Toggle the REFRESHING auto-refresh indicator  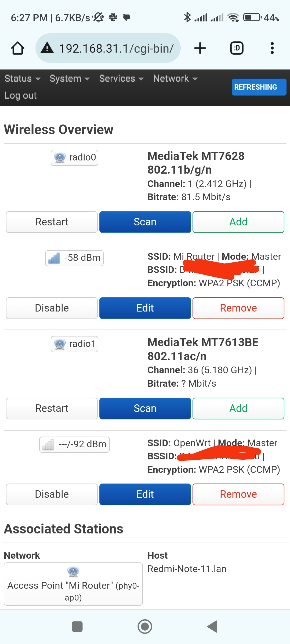pos(259,87)
